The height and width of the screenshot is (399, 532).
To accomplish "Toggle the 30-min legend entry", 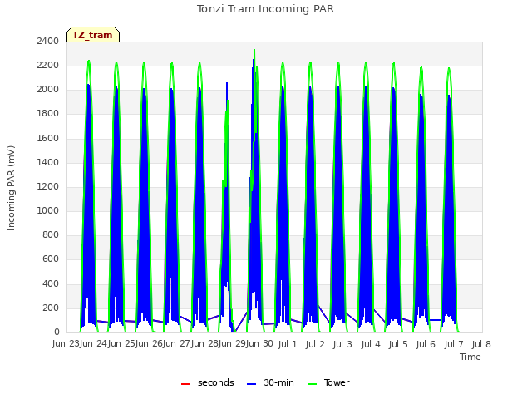I will point(270,383).
